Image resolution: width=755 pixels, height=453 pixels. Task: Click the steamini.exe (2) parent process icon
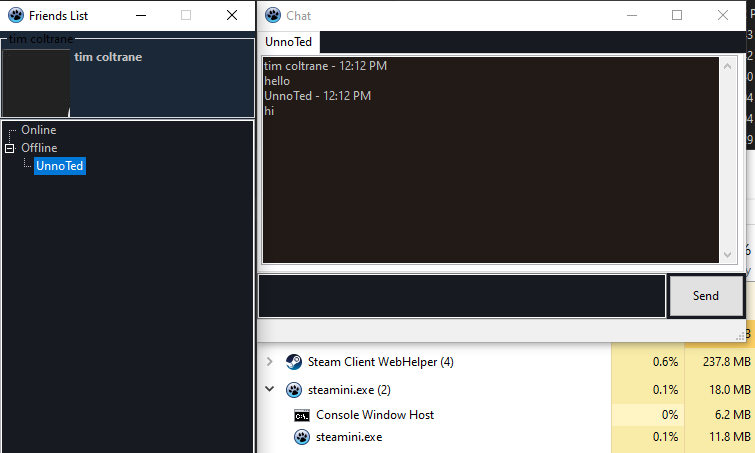[294, 390]
